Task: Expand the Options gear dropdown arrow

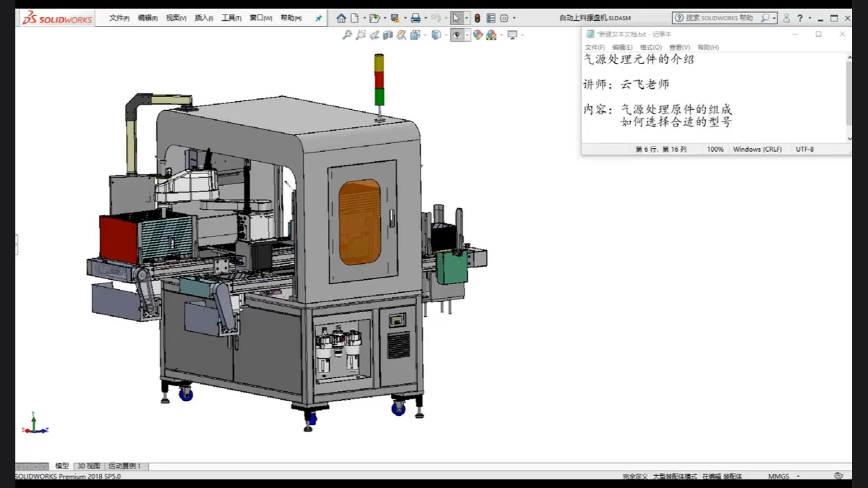Action: 514,18
